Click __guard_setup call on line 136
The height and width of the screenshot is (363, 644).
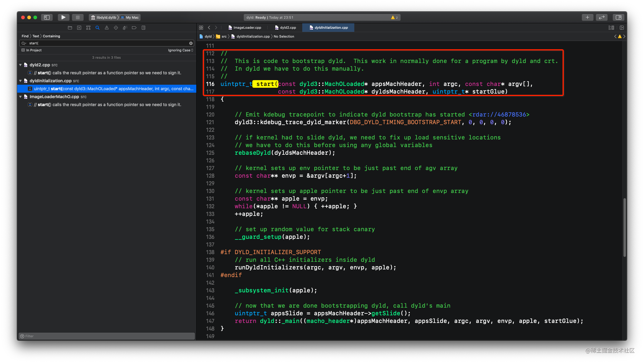click(x=258, y=237)
